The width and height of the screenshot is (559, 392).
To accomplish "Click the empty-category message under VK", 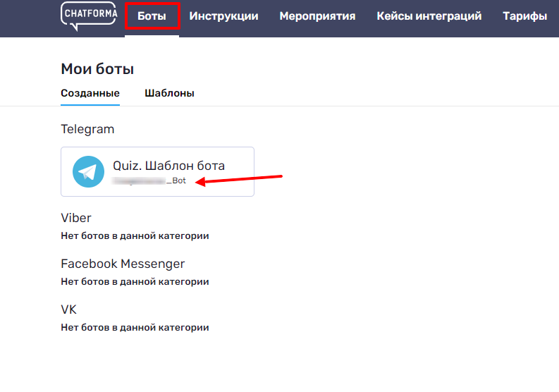I will 135,327.
